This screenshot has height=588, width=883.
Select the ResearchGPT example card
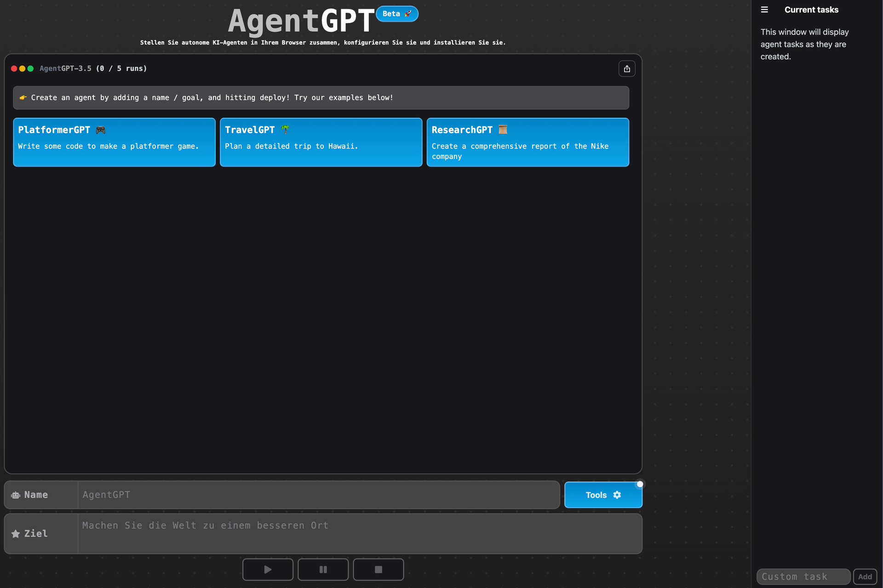tap(528, 142)
